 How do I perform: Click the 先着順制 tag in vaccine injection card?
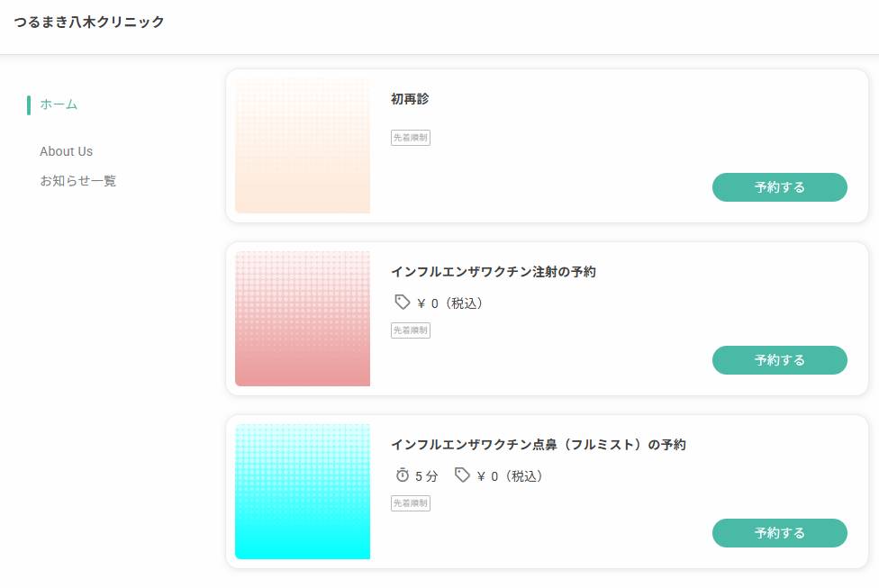(x=411, y=330)
